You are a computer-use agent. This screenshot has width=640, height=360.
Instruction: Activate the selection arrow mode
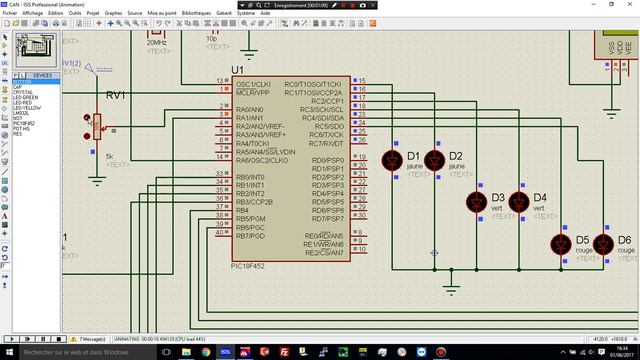pyautogui.click(x=5, y=37)
